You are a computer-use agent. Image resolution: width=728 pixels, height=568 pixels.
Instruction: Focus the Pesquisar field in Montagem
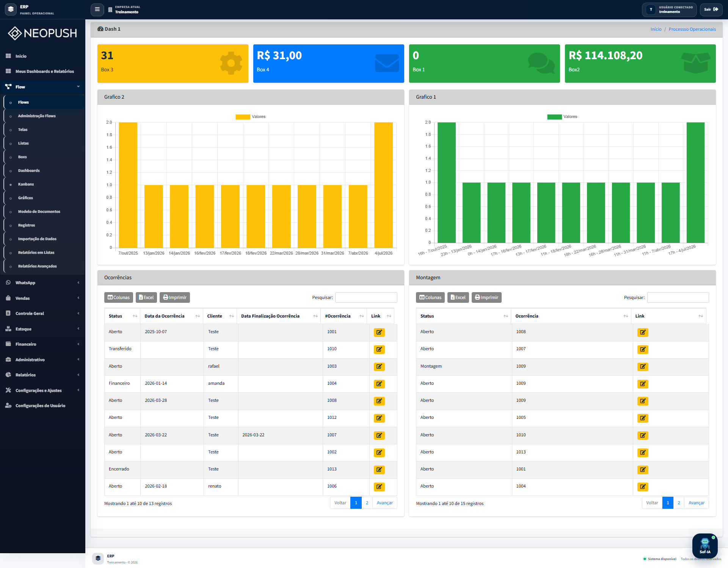(678, 297)
